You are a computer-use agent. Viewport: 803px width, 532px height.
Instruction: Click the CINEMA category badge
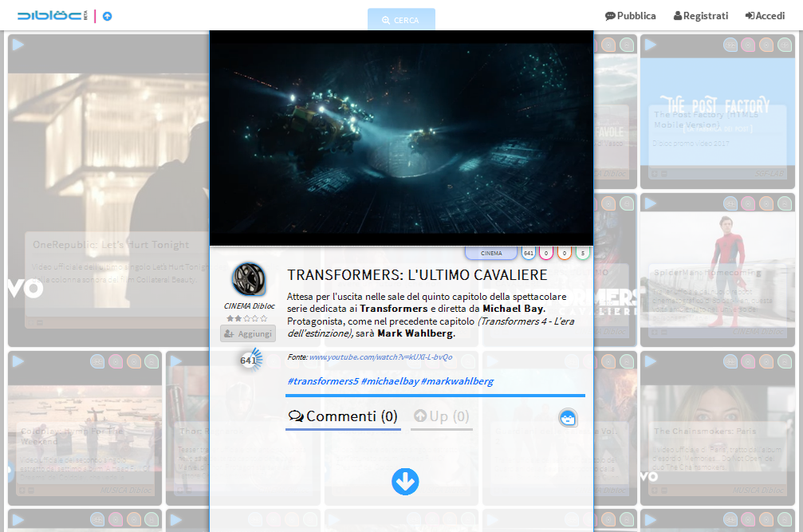click(x=491, y=253)
